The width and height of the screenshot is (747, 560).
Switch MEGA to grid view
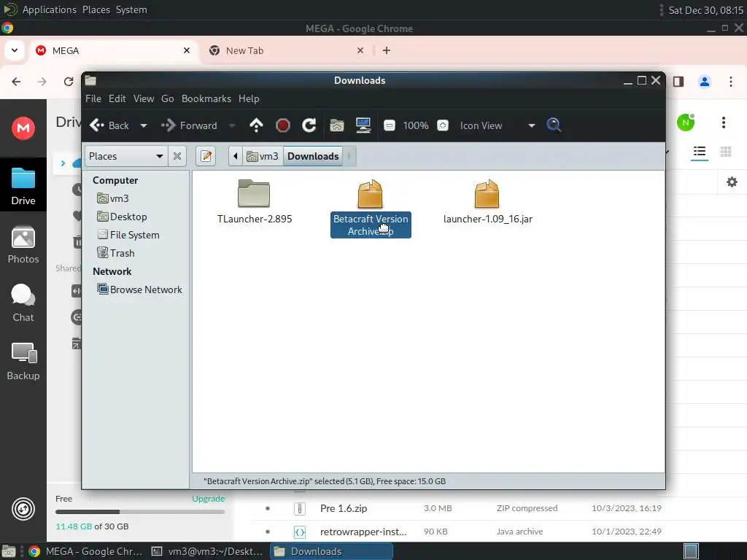[726, 152]
